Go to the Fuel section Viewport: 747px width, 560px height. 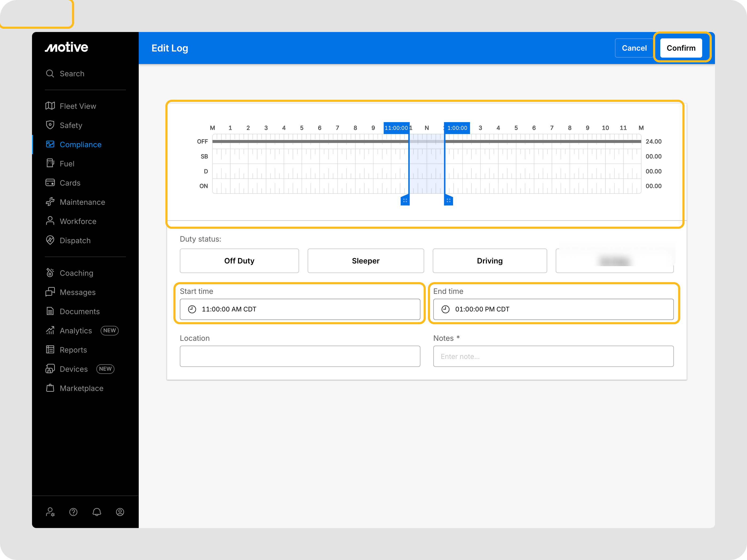[x=66, y=164]
